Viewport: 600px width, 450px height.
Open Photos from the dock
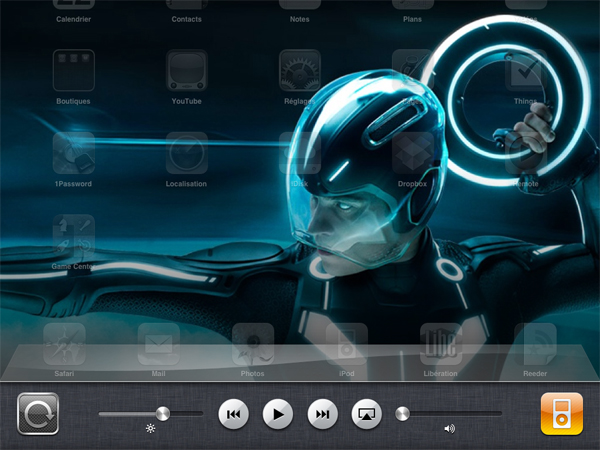[x=253, y=344]
